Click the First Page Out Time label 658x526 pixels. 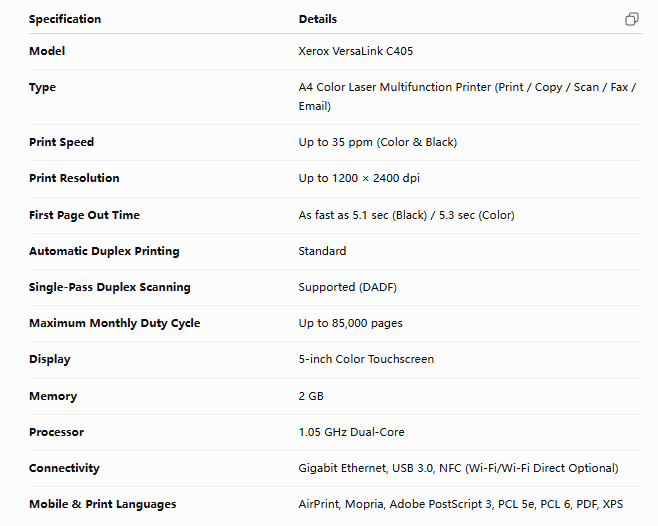point(84,215)
